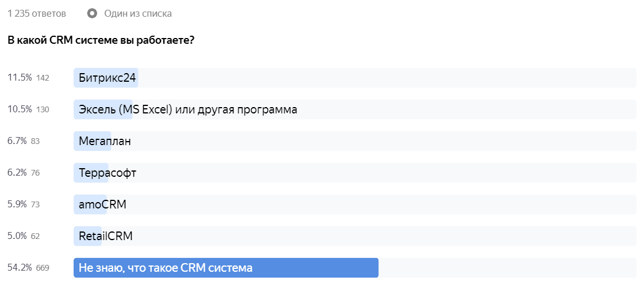Click the 10.5% percentage for Эксель
This screenshot has height=300, width=644.
20,109
